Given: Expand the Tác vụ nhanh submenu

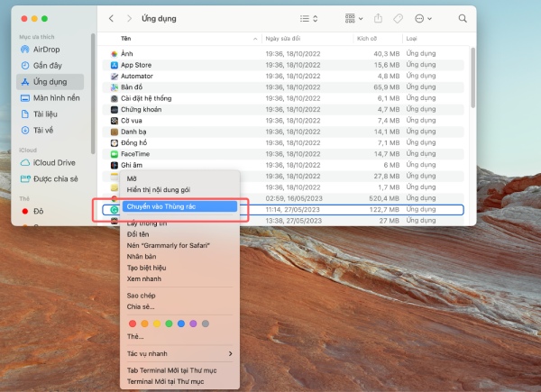Looking at the screenshot, I should pyautogui.click(x=179, y=354).
